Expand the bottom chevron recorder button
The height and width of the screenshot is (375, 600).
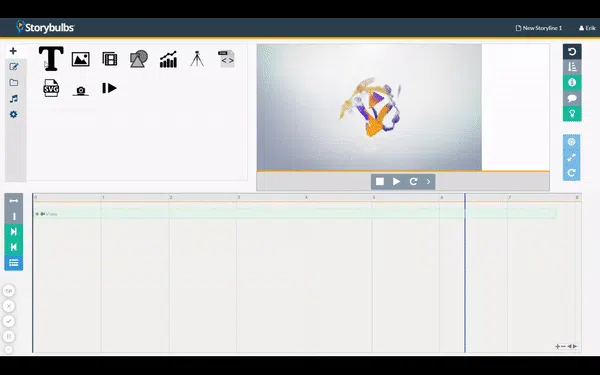pos(9,349)
